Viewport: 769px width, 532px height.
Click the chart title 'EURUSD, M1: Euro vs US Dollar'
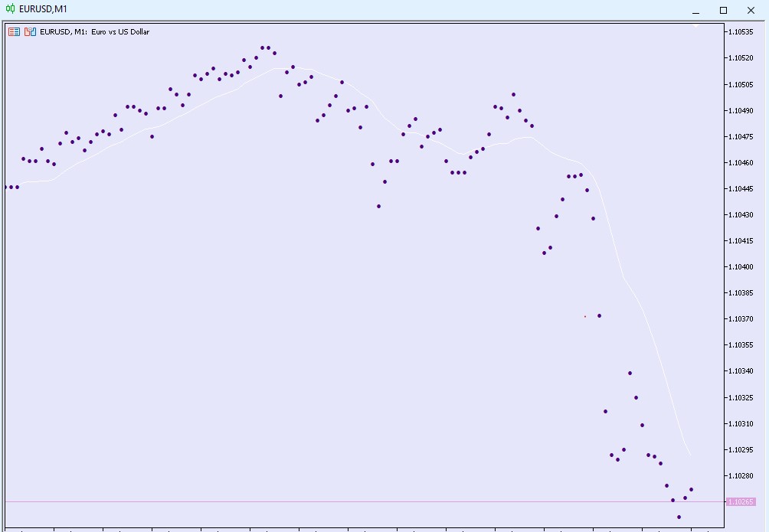(95, 32)
